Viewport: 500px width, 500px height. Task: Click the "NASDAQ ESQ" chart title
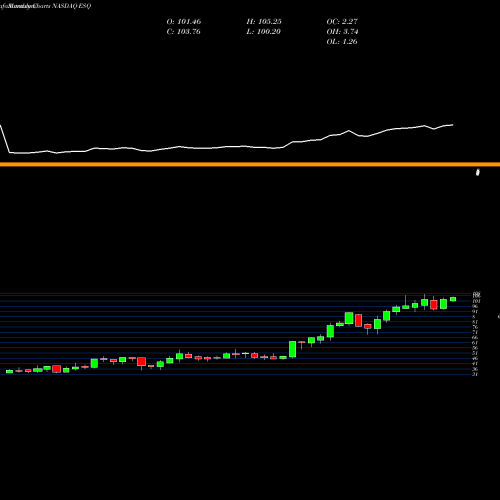coord(72,6)
